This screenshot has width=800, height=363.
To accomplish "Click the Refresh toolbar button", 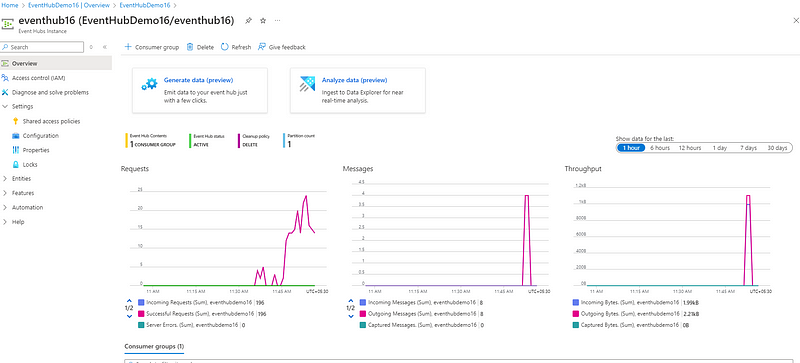I will (x=236, y=47).
